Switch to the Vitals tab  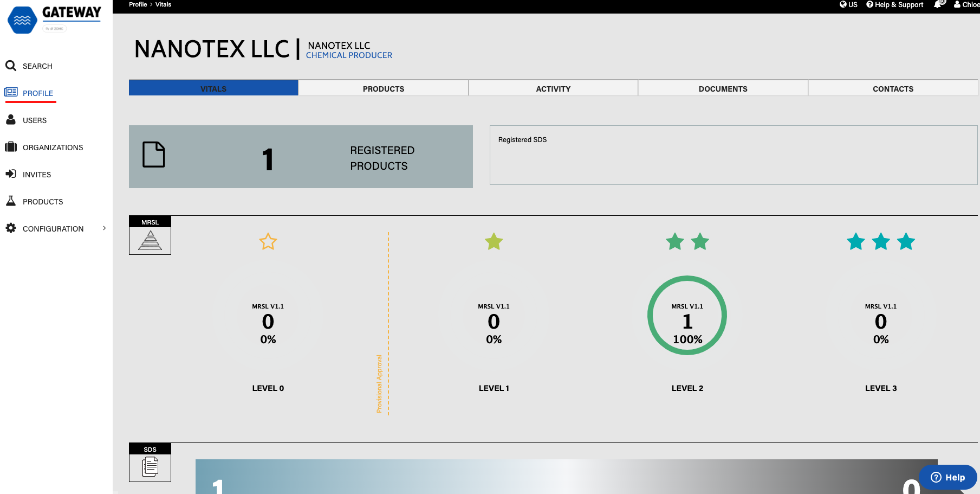pyautogui.click(x=213, y=88)
